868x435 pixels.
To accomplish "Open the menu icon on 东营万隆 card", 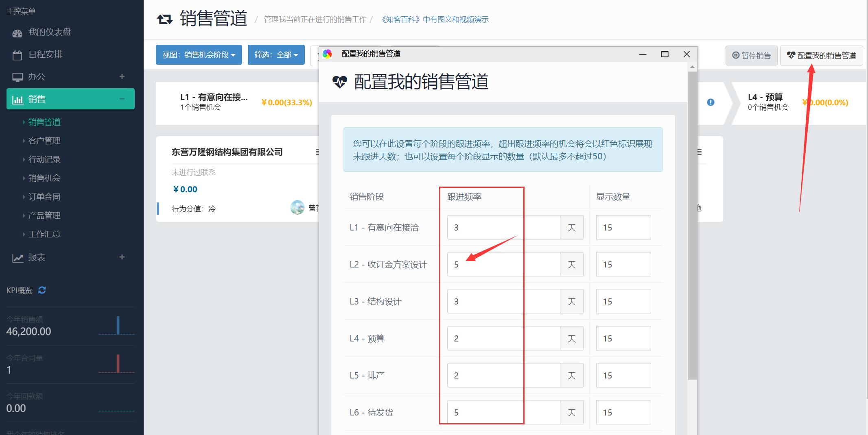I will (x=317, y=152).
